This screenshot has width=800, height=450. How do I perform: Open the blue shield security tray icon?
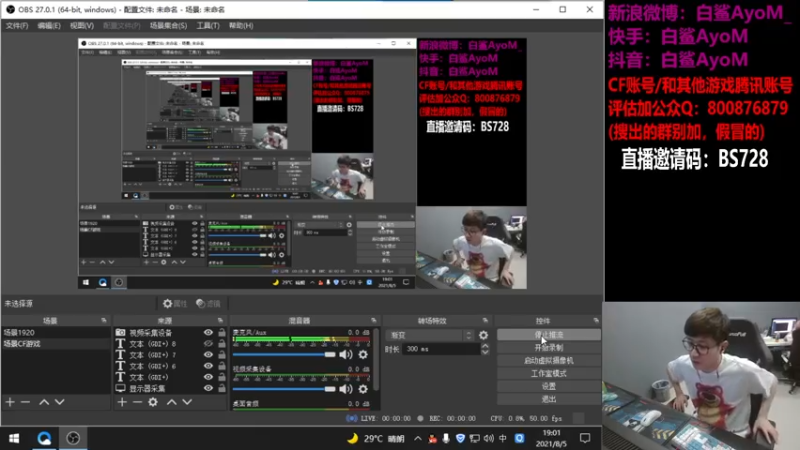460,438
